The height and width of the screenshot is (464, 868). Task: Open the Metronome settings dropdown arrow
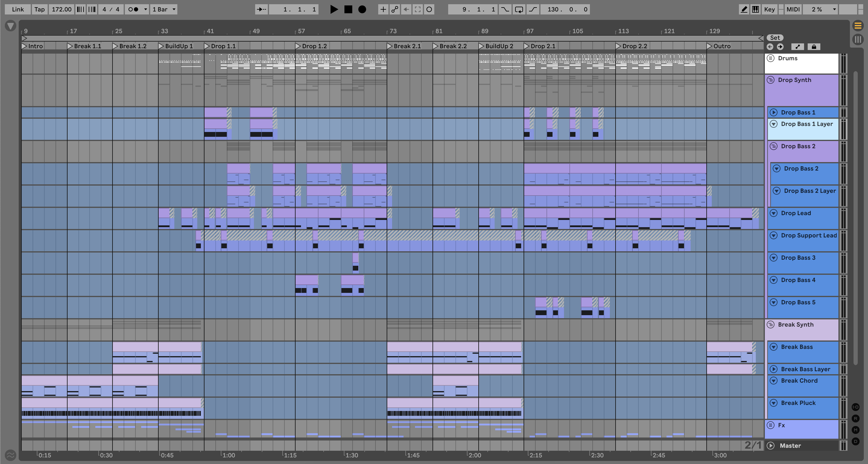146,9
